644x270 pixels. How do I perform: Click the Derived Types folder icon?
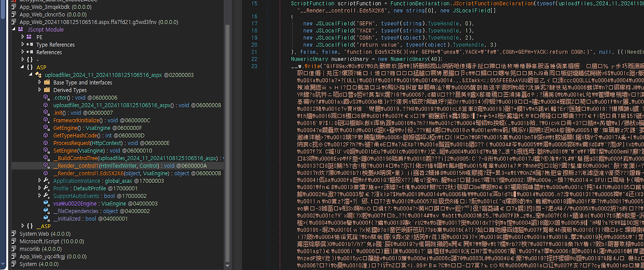(x=48, y=90)
